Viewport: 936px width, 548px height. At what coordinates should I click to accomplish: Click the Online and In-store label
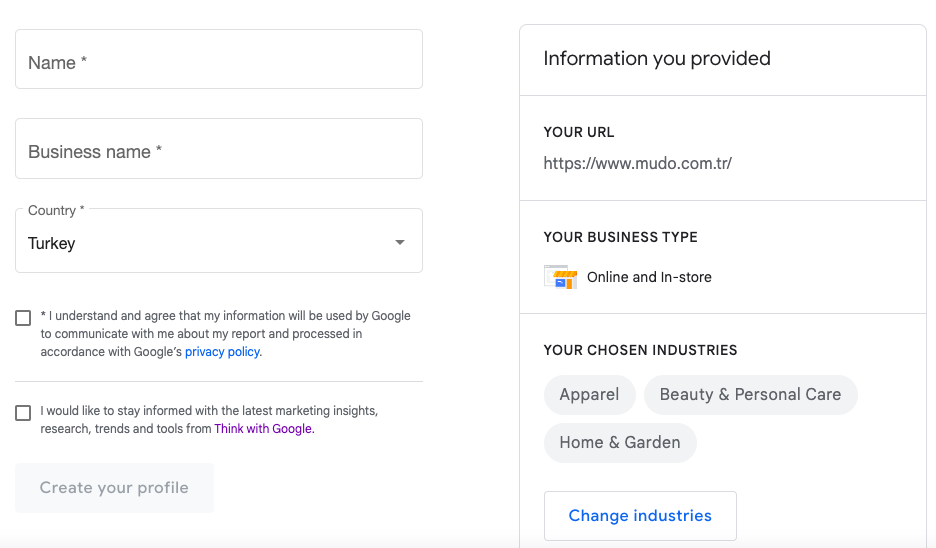tap(649, 277)
